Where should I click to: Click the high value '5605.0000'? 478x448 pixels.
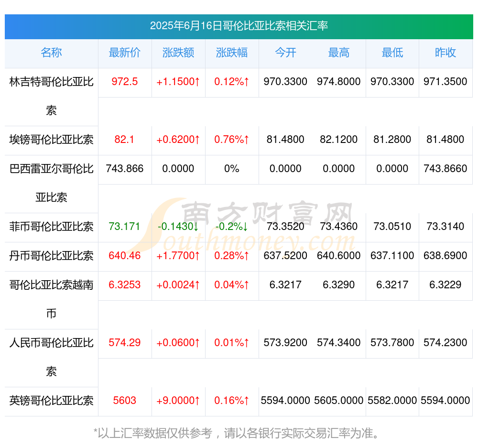[x=339, y=400]
